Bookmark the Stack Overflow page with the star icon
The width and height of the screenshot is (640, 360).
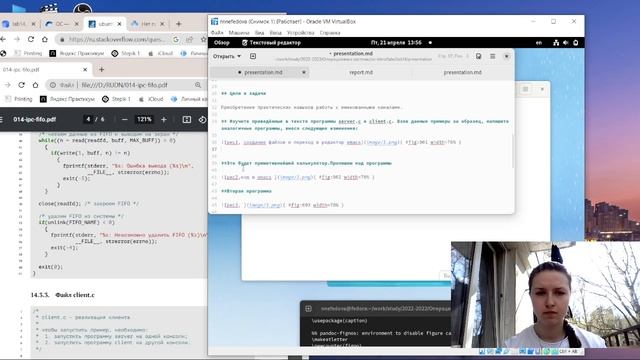203,39
